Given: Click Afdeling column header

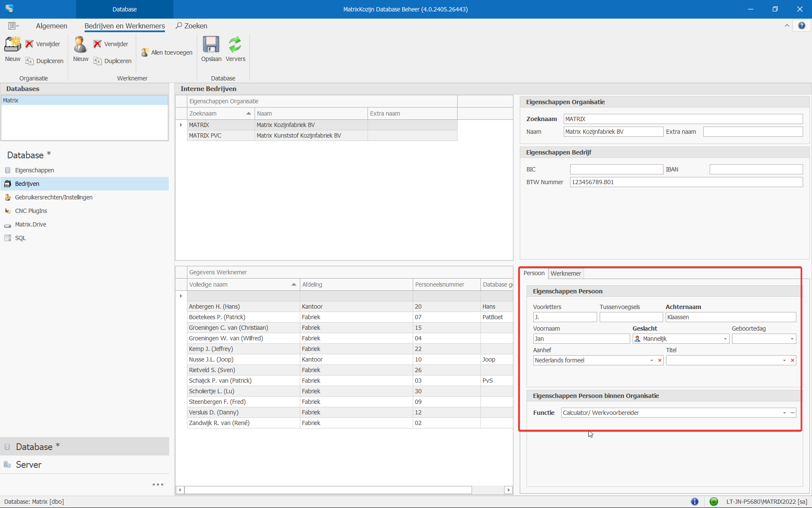Looking at the screenshot, I should 356,284.
